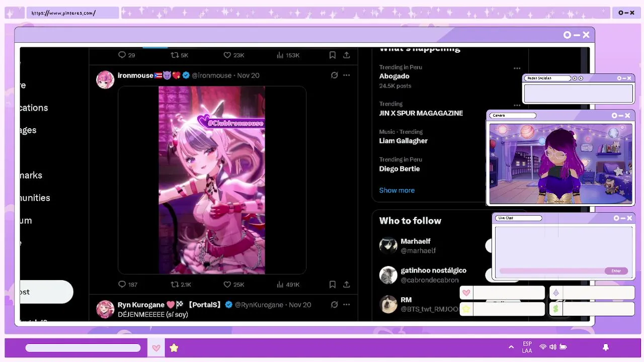The width and height of the screenshot is (644, 362).
Task: Open Liam Gallagher trending topic
Action: pyautogui.click(x=403, y=141)
